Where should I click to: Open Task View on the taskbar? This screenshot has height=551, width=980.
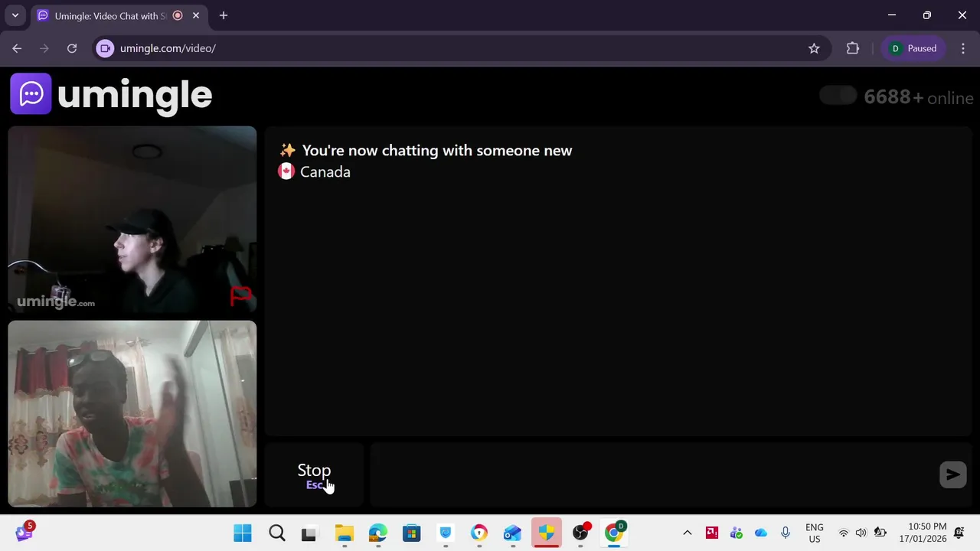click(x=309, y=533)
